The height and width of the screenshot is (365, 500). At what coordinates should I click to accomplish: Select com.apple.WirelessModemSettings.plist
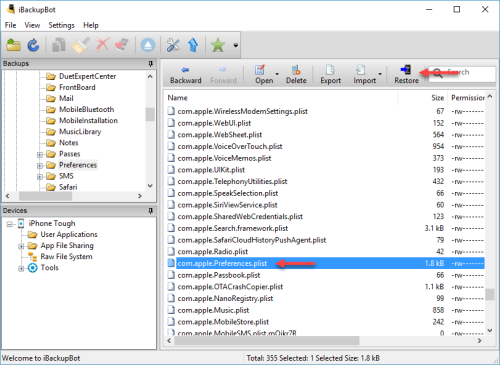click(x=242, y=111)
